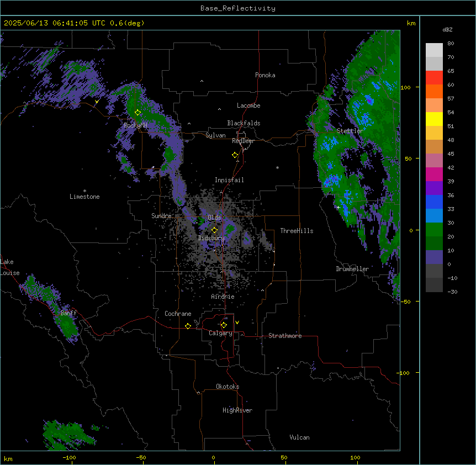Click the 80 value on dBZ legend
476x465 pixels.
pyautogui.click(x=451, y=44)
